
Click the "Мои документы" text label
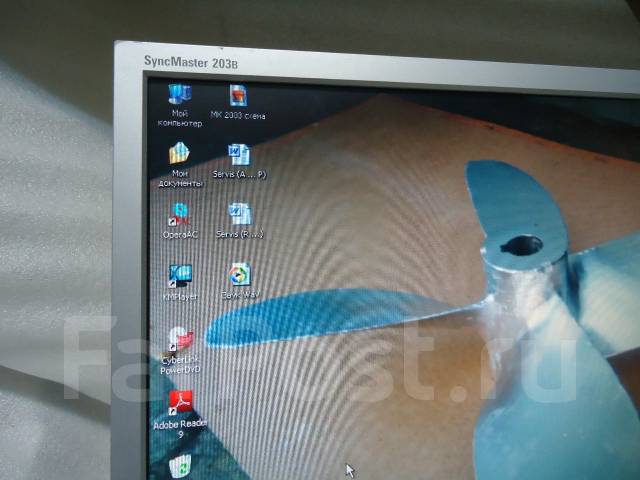tap(180, 178)
